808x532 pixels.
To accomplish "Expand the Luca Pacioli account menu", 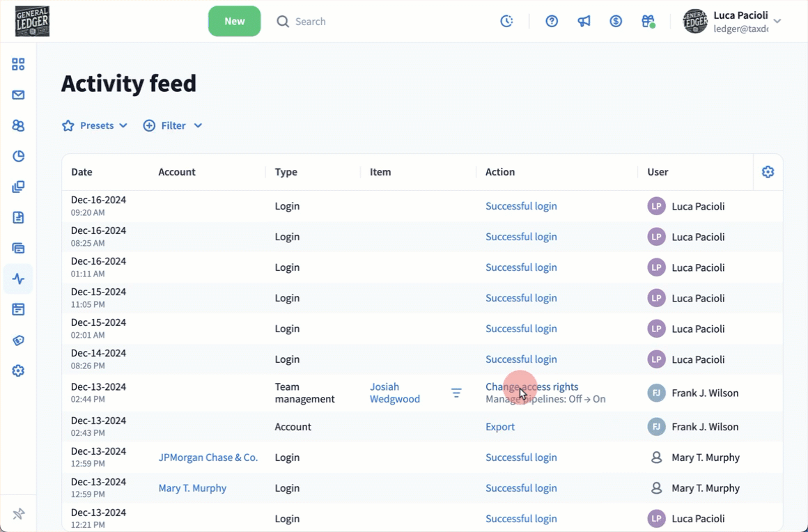I will point(777,22).
